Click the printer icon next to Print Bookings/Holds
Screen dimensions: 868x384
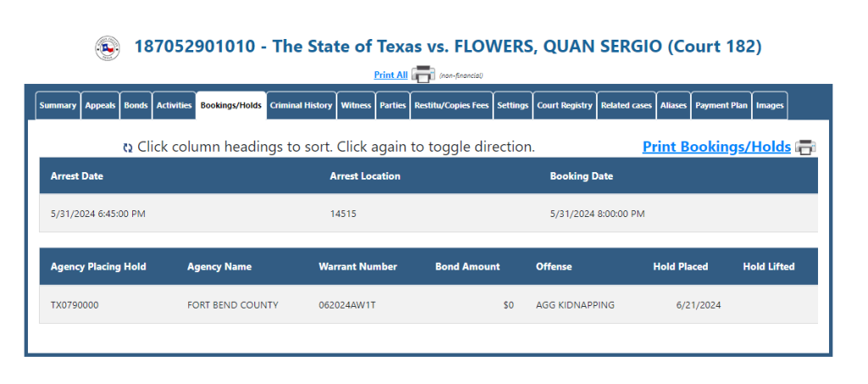pyautogui.click(x=805, y=147)
